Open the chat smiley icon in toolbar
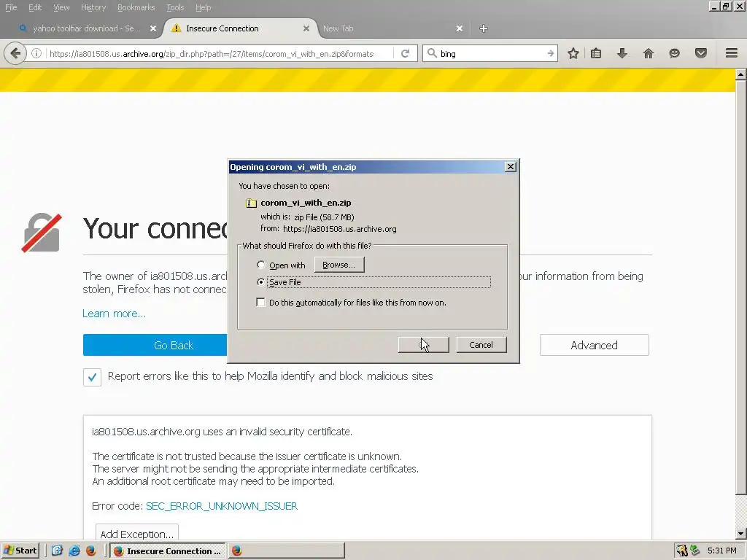 [674, 53]
